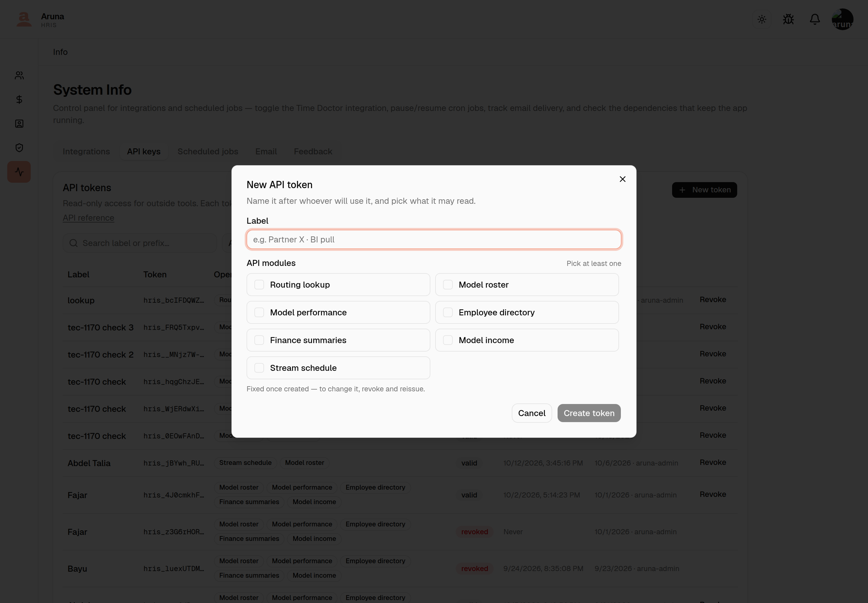Focus the Search label or prefix field
This screenshot has height=603, width=868.
(x=140, y=243)
